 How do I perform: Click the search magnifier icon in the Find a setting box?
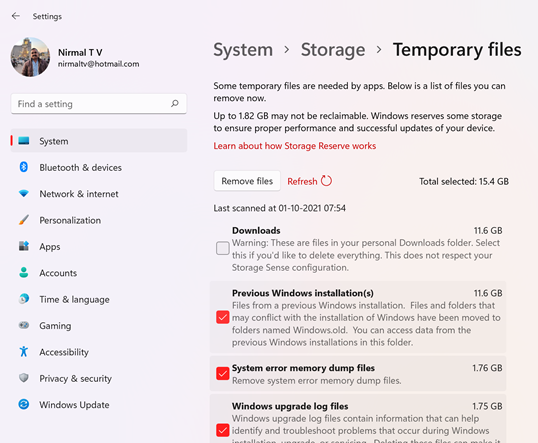pos(175,103)
